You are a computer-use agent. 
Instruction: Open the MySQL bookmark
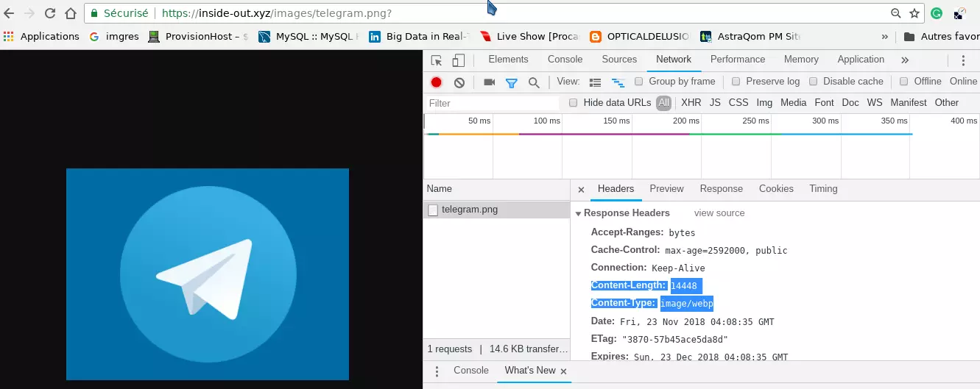[x=309, y=36]
